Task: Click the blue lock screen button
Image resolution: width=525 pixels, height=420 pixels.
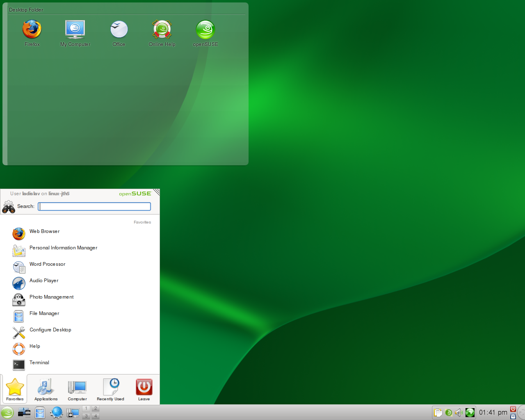Action: coord(513,416)
